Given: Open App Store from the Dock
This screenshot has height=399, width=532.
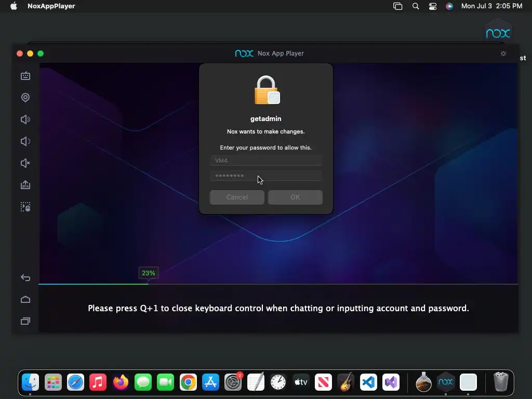Looking at the screenshot, I should tap(210, 382).
